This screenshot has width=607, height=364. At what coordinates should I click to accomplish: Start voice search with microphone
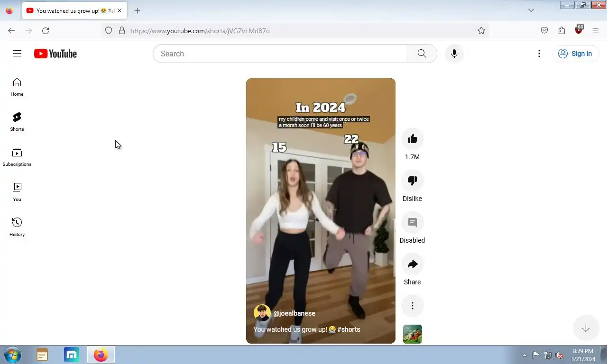pos(454,54)
